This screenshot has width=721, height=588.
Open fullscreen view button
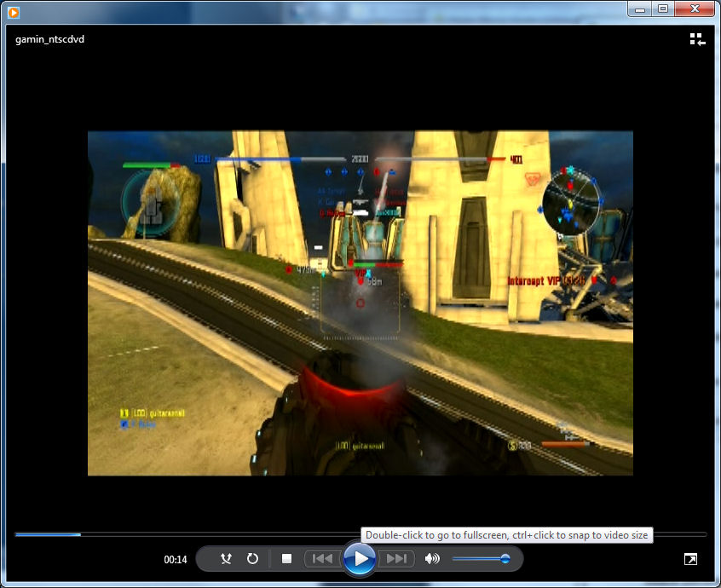(690, 559)
